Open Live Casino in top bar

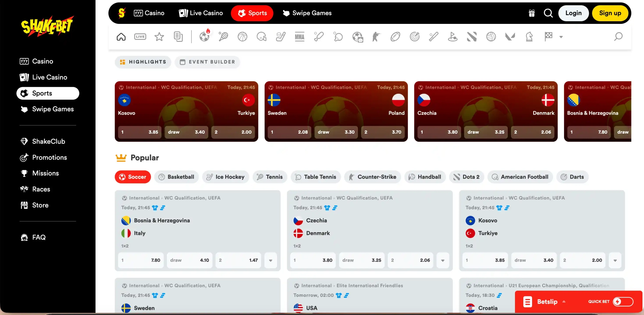tap(200, 13)
